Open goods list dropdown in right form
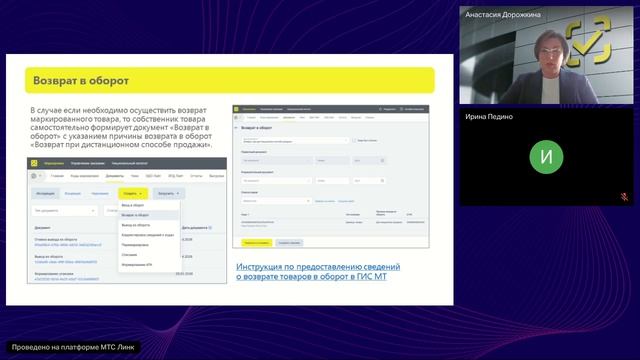Image resolution: width=640 pixels, height=360 pixels. click(277, 201)
